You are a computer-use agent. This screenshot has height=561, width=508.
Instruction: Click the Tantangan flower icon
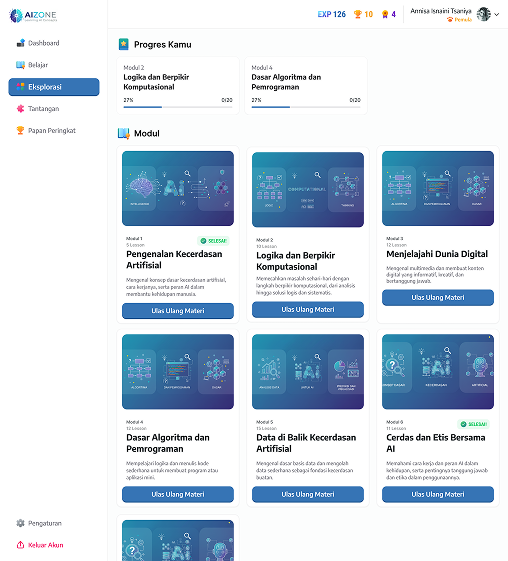coord(20,108)
